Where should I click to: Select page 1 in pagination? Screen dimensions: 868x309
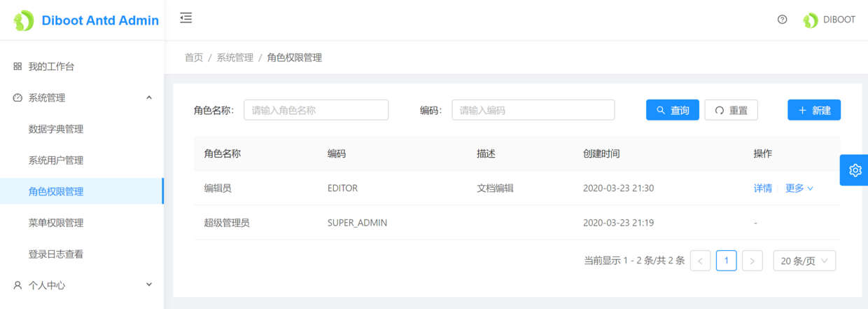pyautogui.click(x=727, y=261)
